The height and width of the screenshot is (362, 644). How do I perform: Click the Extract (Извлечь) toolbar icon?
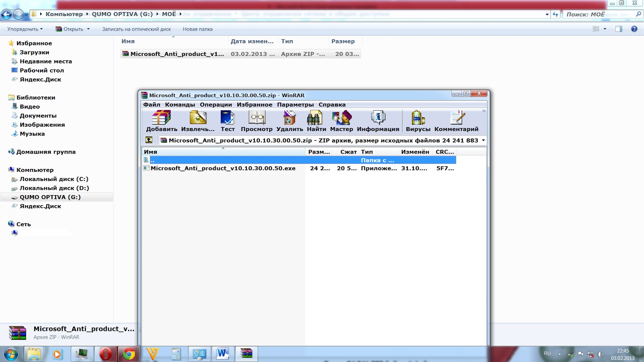pos(198,121)
